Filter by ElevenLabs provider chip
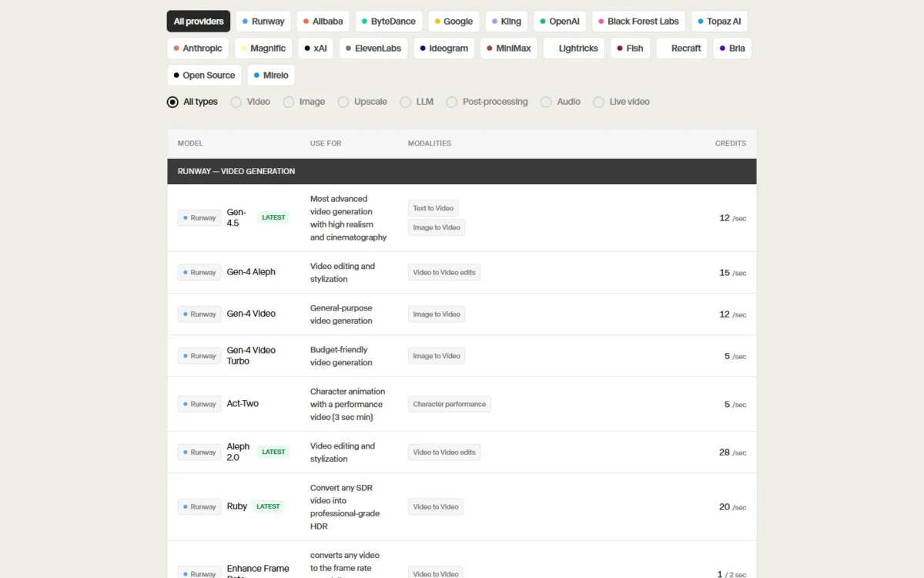 click(x=373, y=49)
